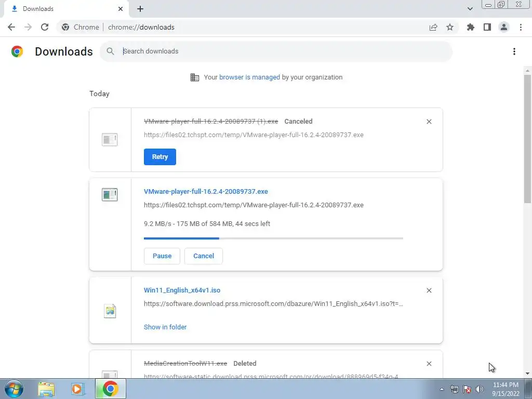Open the Windows Start menu
Viewport: 532px width, 399px height.
click(14, 389)
